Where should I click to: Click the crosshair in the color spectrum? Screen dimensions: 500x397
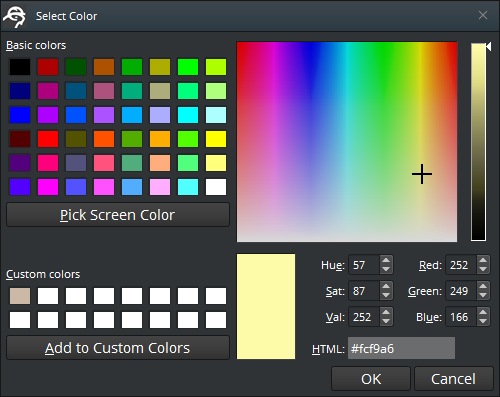click(422, 174)
